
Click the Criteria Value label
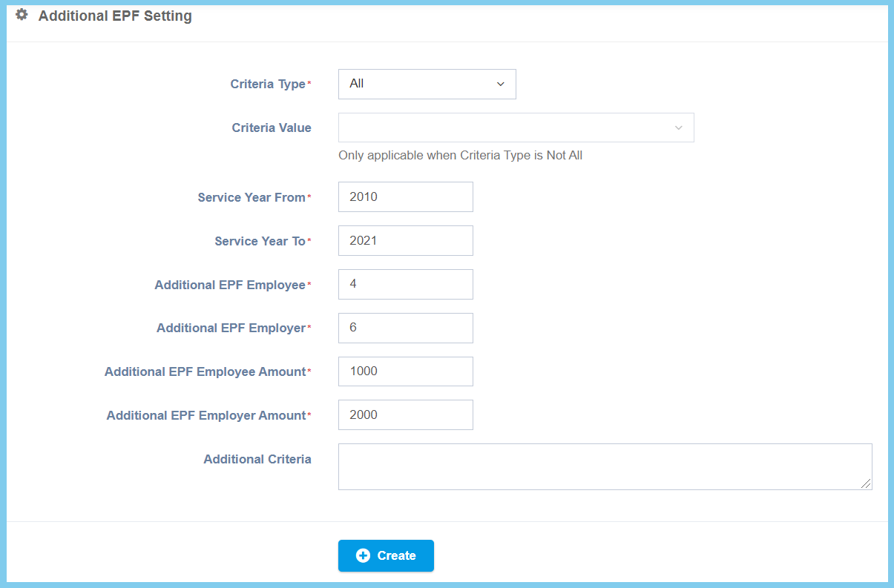coord(272,128)
